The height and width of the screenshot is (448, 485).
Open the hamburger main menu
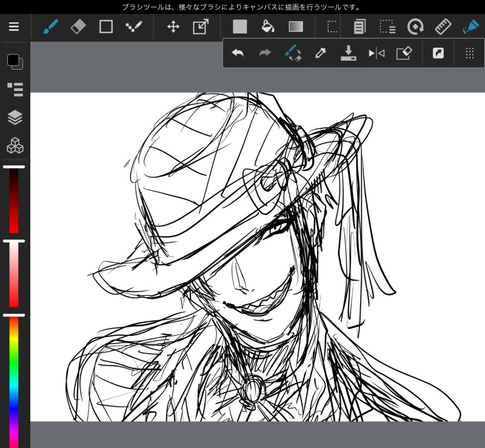14,27
